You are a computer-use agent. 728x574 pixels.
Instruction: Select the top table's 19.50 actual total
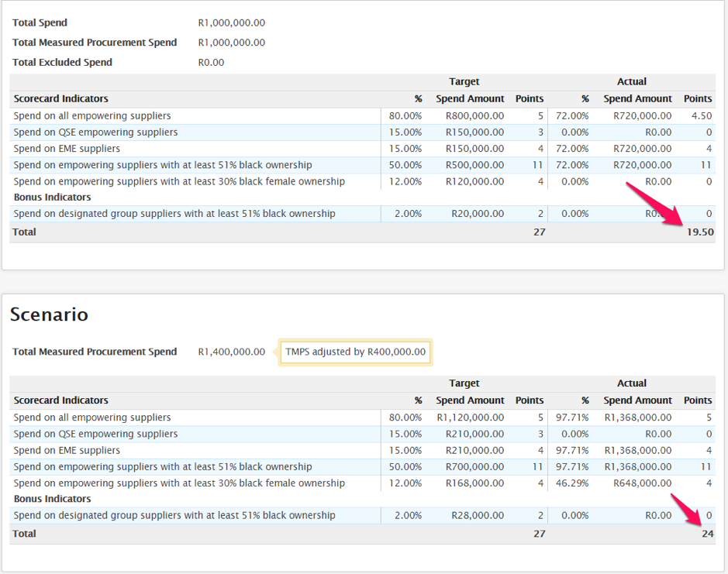pyautogui.click(x=700, y=232)
